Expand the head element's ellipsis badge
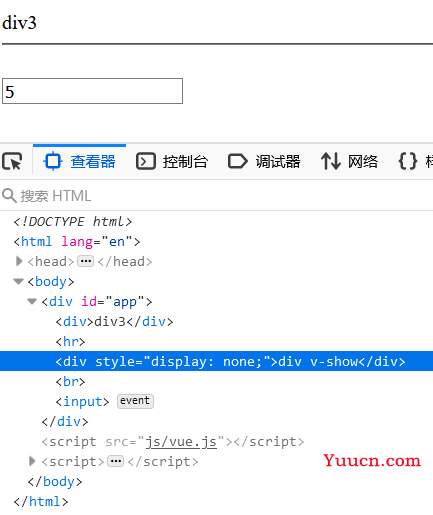Image resolution: width=433 pixels, height=515 pixels. pyautogui.click(x=85, y=261)
